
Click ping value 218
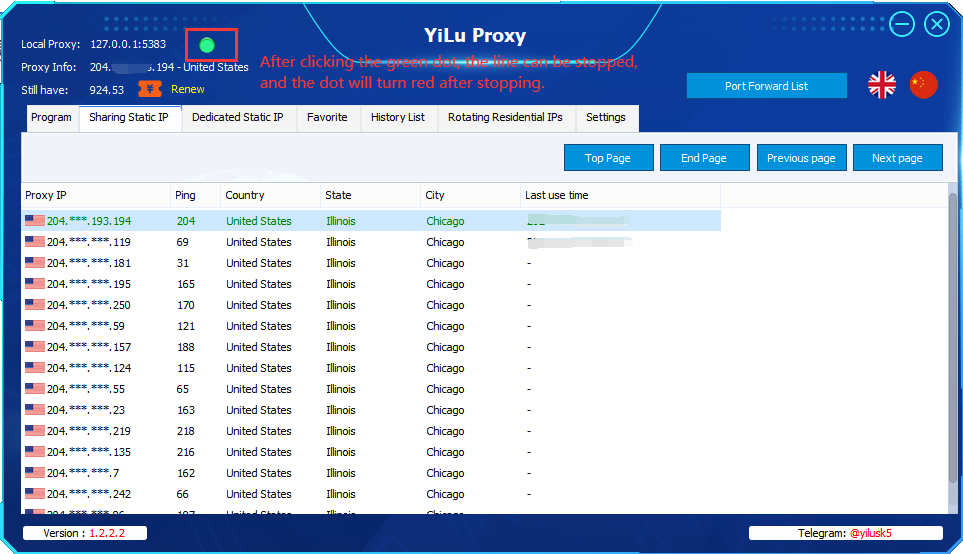(186, 431)
